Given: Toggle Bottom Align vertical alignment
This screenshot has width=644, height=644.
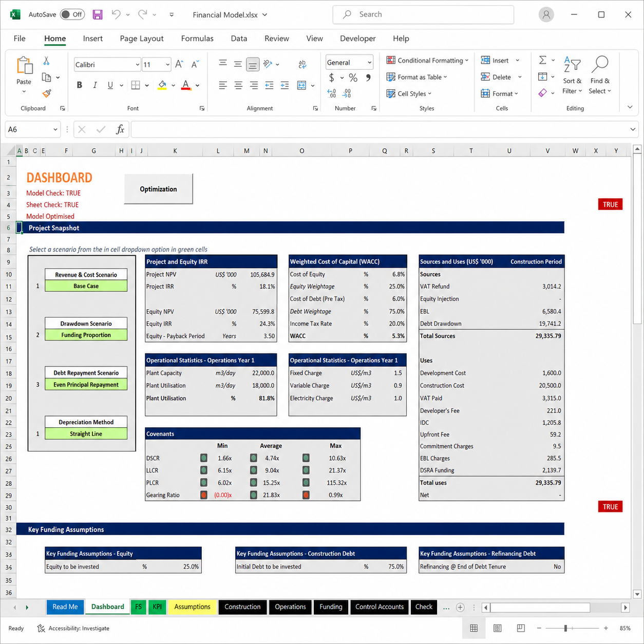Looking at the screenshot, I should point(253,64).
